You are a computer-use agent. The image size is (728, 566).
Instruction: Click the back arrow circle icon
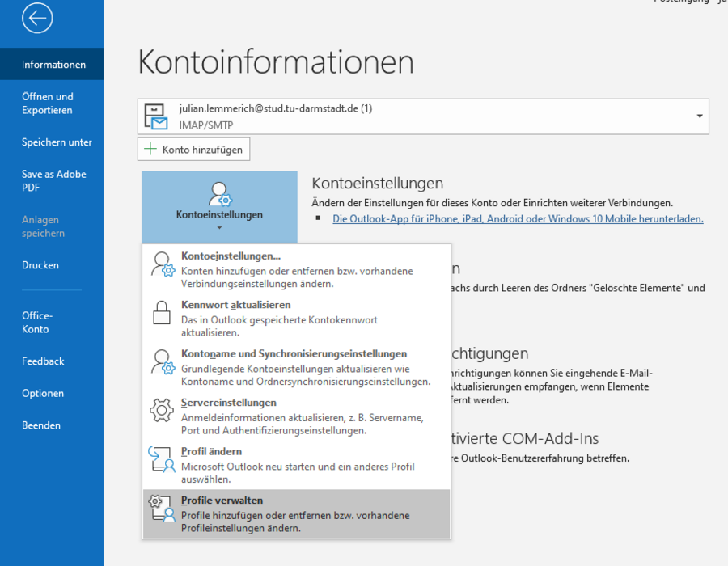tap(37, 18)
